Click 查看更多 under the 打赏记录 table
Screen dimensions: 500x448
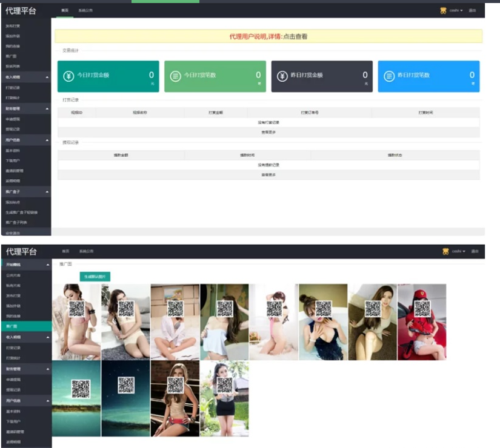pyautogui.click(x=268, y=132)
